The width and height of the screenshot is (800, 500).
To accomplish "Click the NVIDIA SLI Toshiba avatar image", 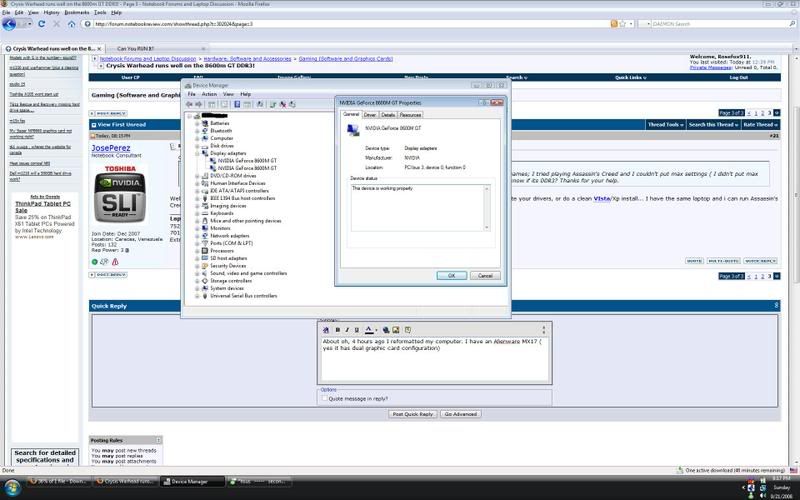I will pos(120,194).
